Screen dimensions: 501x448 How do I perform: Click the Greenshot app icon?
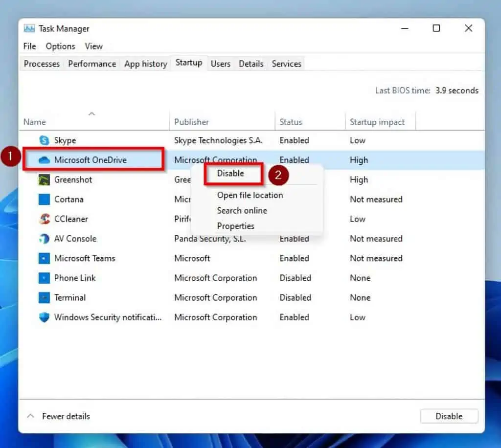pos(45,180)
